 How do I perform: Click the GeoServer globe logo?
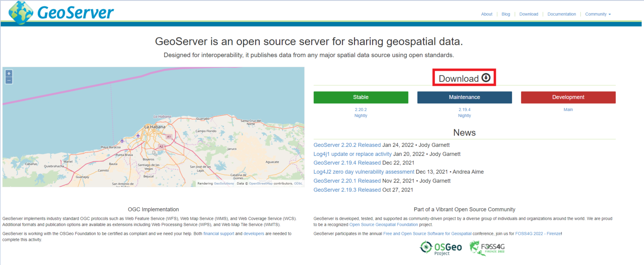point(21,12)
